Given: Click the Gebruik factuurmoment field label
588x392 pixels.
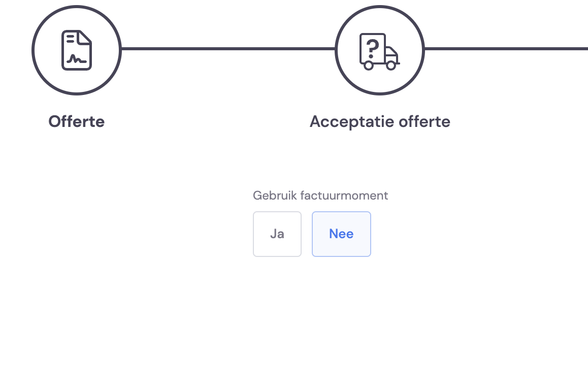Looking at the screenshot, I should pyautogui.click(x=320, y=195).
